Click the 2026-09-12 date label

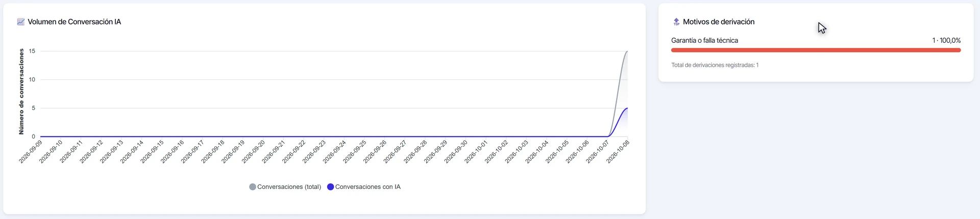91,152
